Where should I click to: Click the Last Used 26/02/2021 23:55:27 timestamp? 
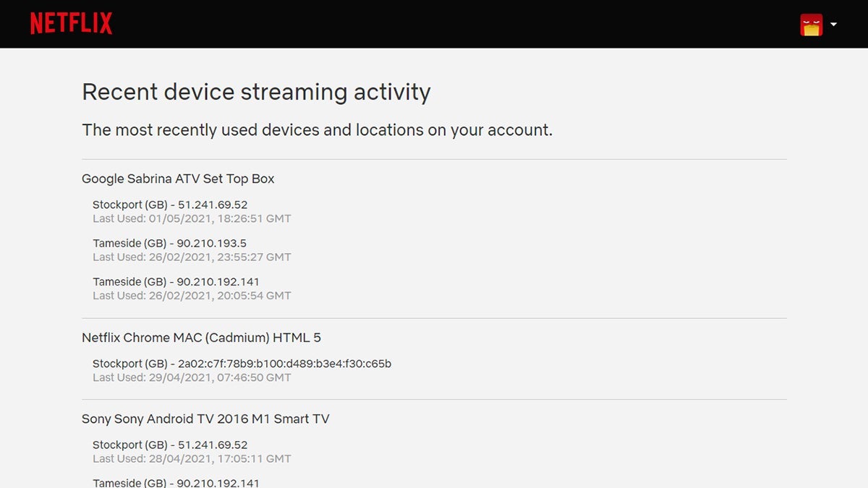pyautogui.click(x=192, y=257)
